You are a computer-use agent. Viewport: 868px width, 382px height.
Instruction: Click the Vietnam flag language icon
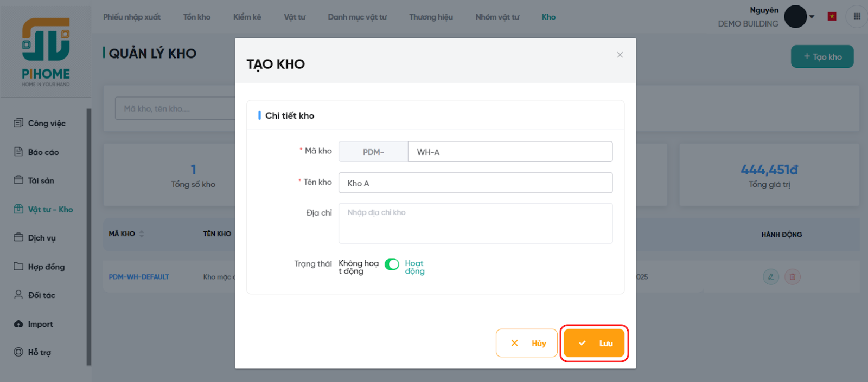[x=832, y=16]
